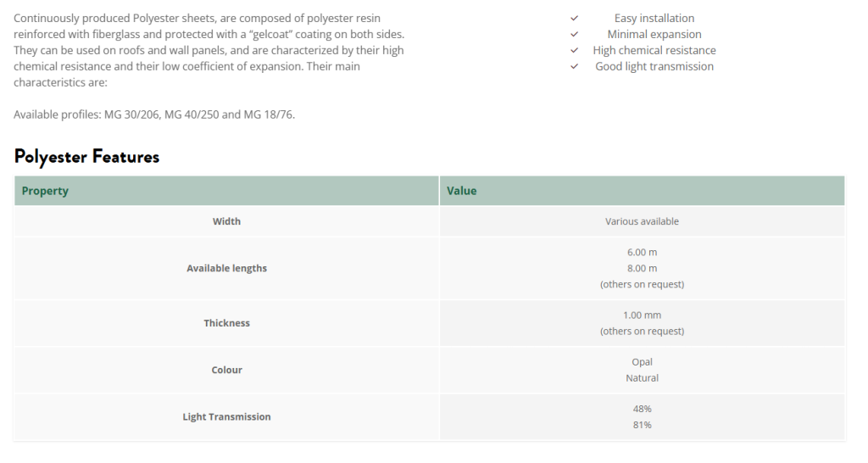Viewport: 868px width, 463px height.
Task: Click the 8.00 m length value
Action: coord(642,268)
